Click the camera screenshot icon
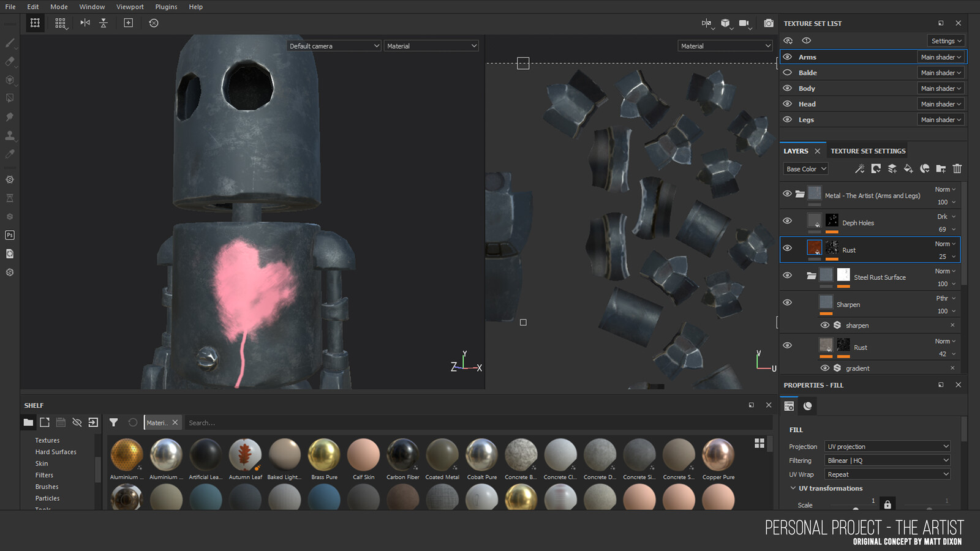The height and width of the screenshot is (551, 980). click(768, 23)
